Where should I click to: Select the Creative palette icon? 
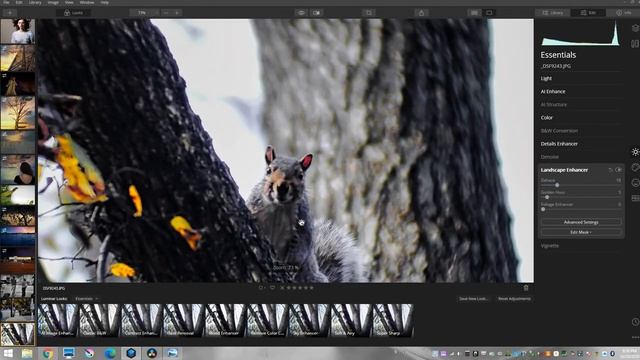tap(635, 167)
